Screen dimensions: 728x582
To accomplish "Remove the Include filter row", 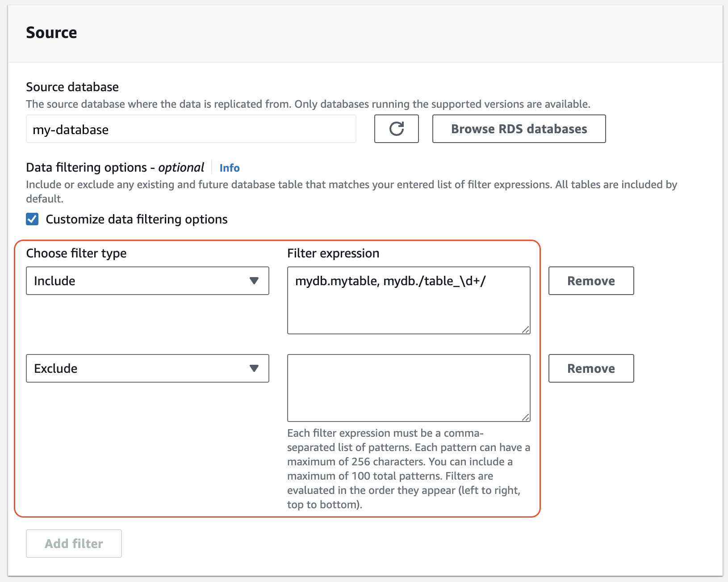I will (x=590, y=281).
